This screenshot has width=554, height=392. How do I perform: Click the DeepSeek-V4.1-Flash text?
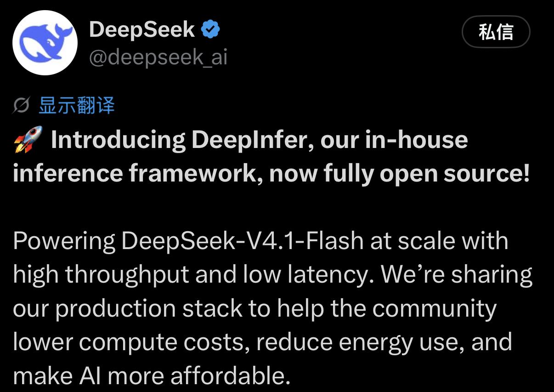[x=243, y=241]
